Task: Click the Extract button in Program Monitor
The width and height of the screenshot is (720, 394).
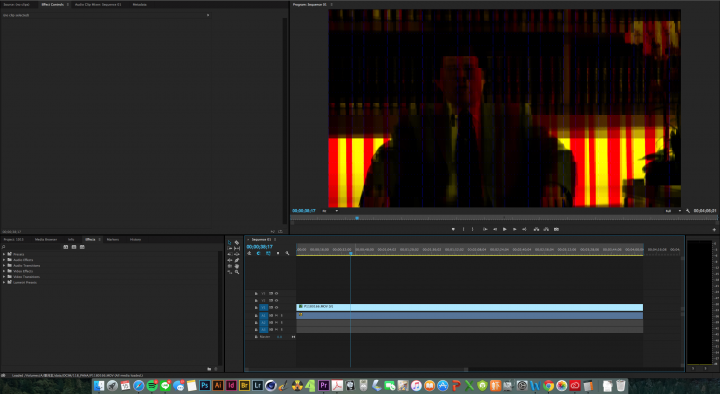Action: tap(546, 229)
